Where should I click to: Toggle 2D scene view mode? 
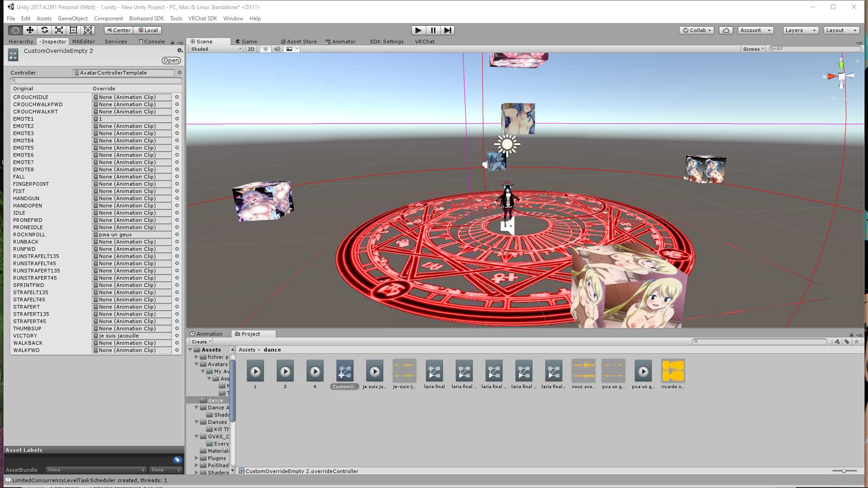pos(251,49)
